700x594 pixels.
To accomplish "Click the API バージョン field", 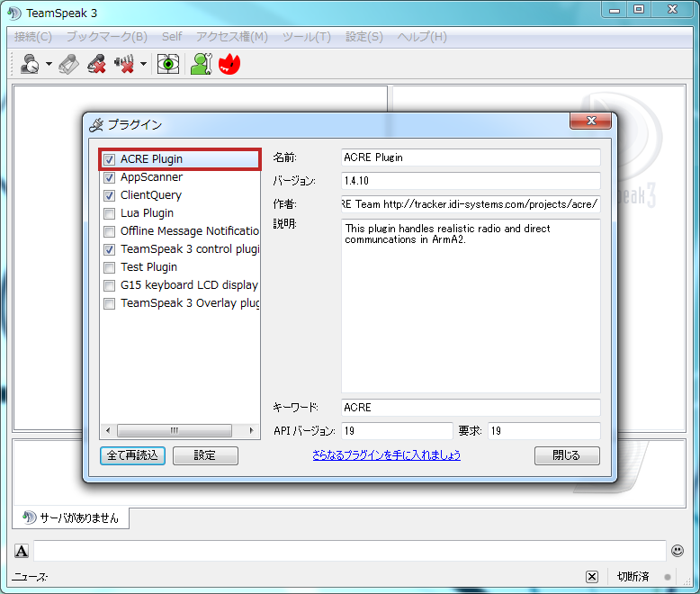I will tap(397, 431).
